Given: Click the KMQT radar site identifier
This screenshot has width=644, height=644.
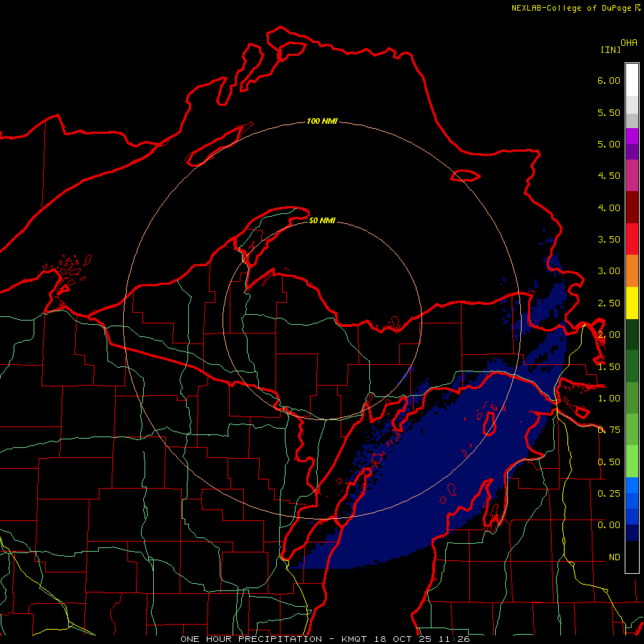Looking at the screenshot, I should pos(353,639).
